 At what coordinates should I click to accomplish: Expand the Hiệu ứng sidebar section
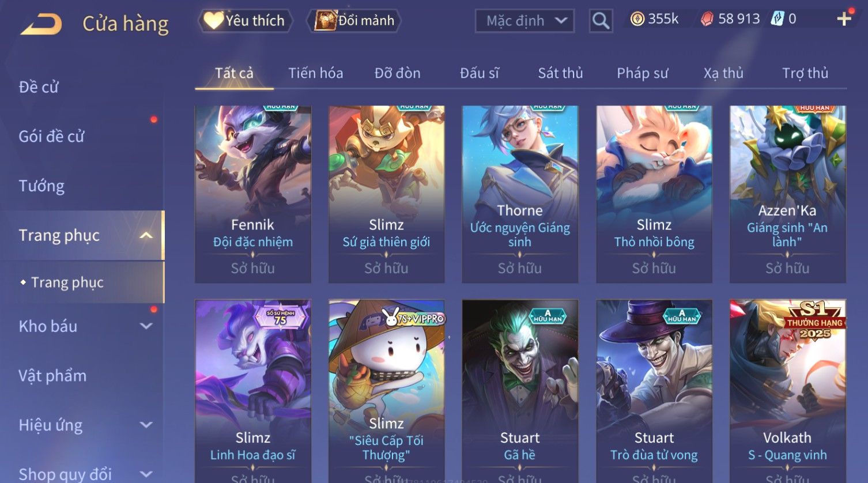(146, 425)
